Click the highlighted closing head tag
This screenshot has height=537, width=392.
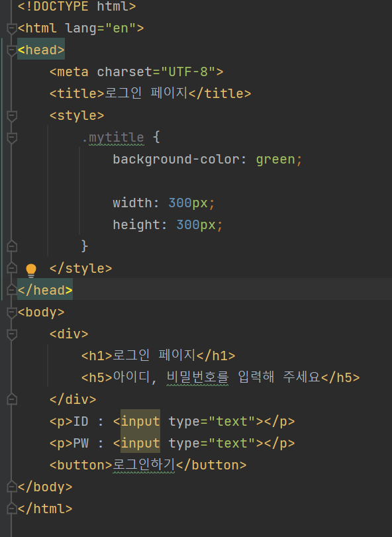(45, 290)
